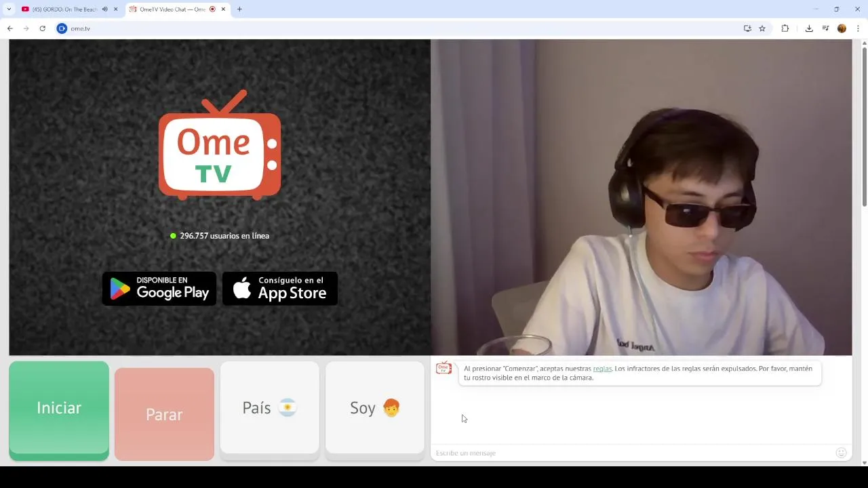The width and height of the screenshot is (868, 488).
Task: View site information for ome.tv
Action: (62, 28)
